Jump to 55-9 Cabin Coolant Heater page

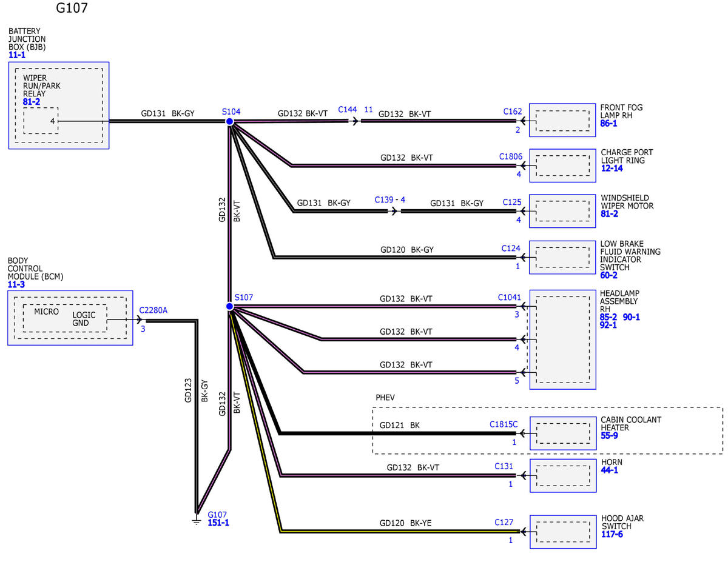[x=609, y=435]
